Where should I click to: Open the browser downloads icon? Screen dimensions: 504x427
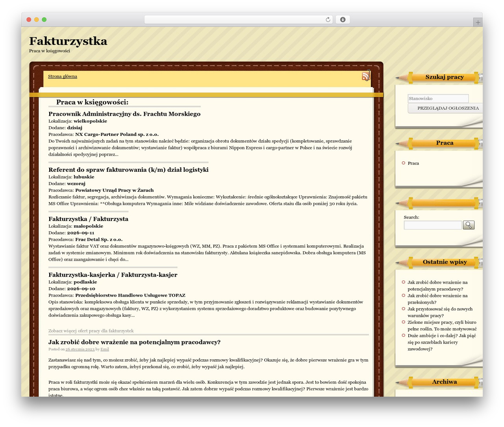coord(343,20)
